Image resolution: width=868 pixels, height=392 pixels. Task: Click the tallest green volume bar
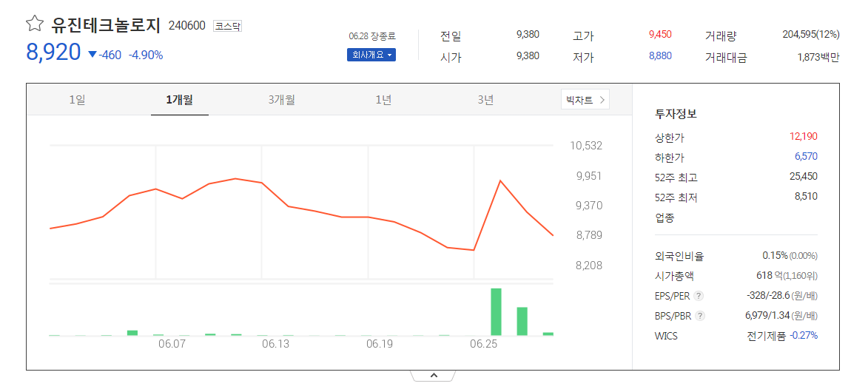pyautogui.click(x=496, y=311)
